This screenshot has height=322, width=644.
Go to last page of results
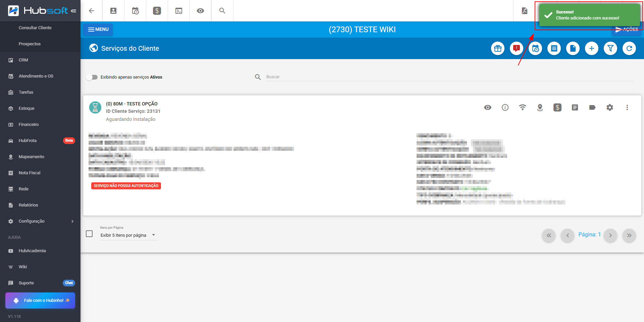click(x=629, y=235)
